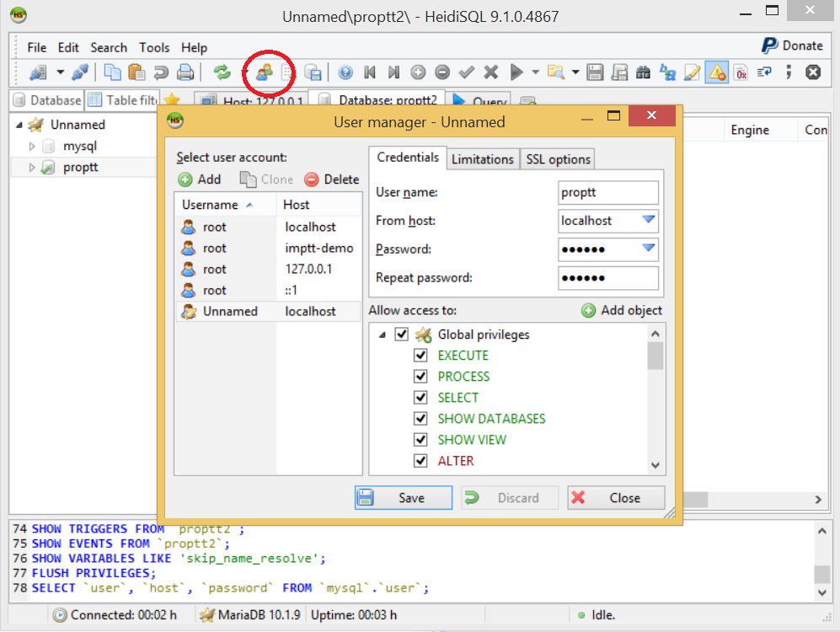The width and height of the screenshot is (840, 632).
Task: Expand the proptt database tree node
Action: (x=33, y=168)
